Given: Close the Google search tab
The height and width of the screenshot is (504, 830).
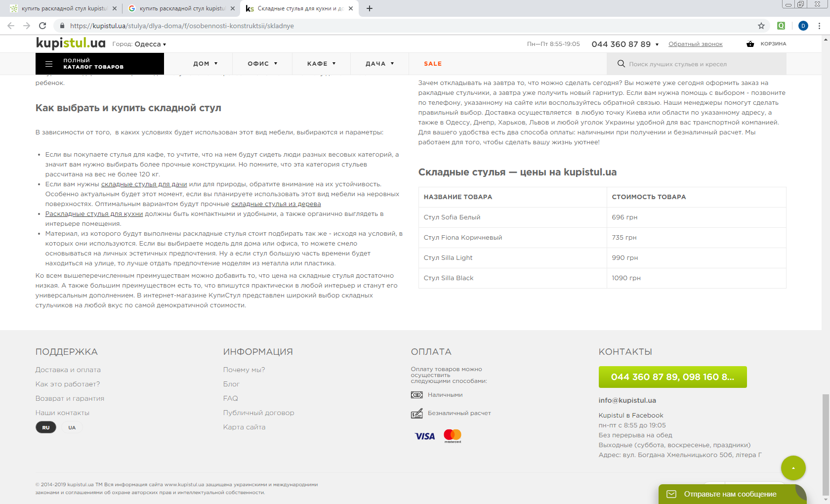Looking at the screenshot, I should pos(233,8).
